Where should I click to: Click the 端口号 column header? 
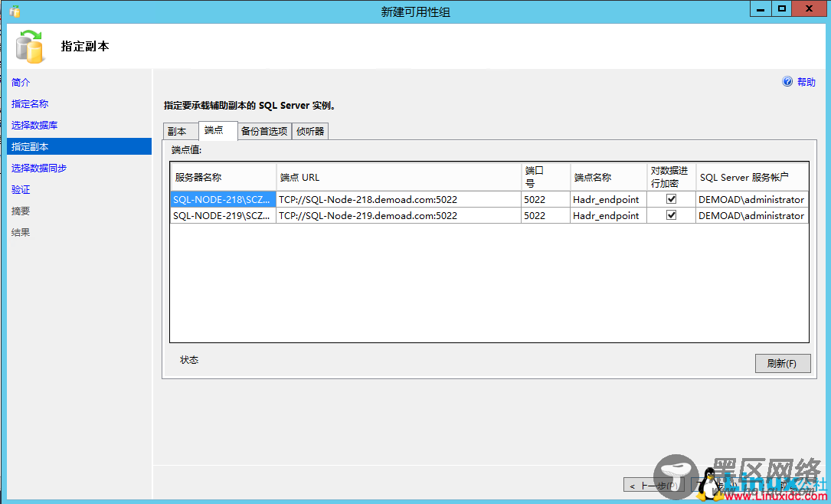pyautogui.click(x=545, y=177)
